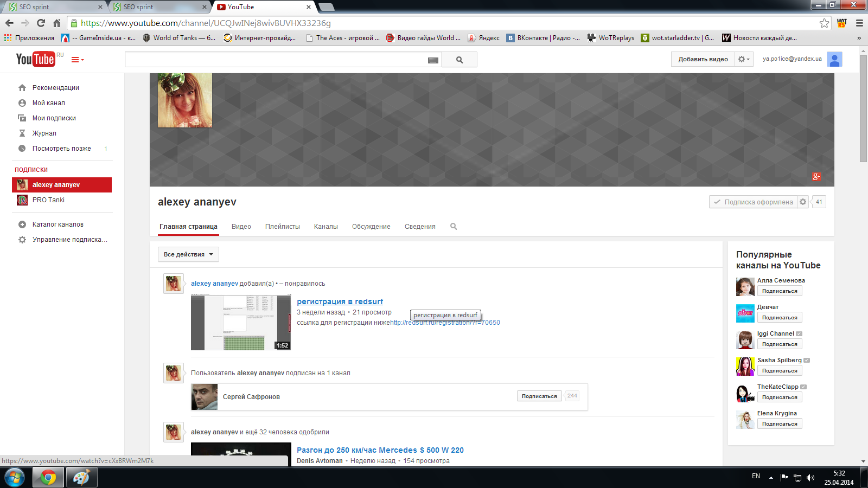Click the channel profile picture on the banner
Image resolution: width=868 pixels, height=488 pixels.
[185, 100]
